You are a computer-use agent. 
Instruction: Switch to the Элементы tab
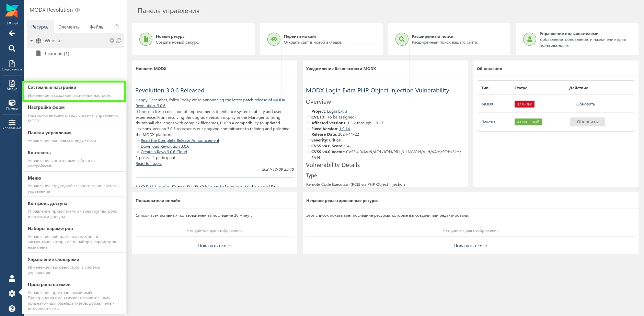pyautogui.click(x=69, y=27)
